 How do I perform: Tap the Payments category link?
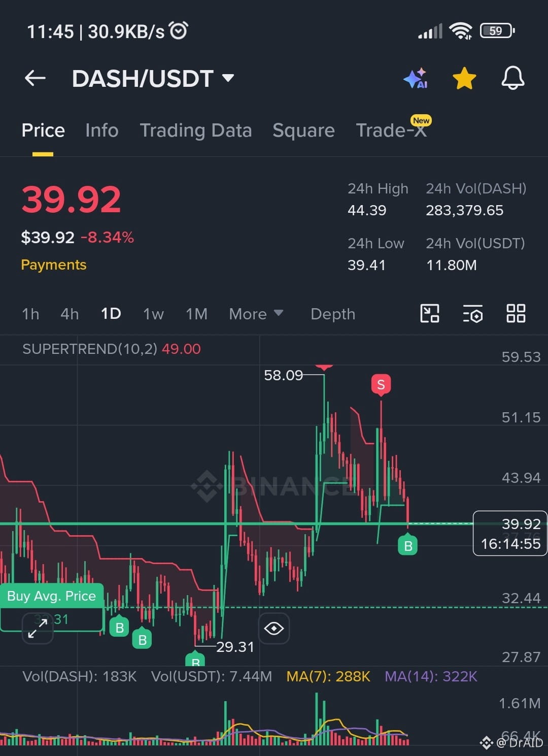coord(54,265)
